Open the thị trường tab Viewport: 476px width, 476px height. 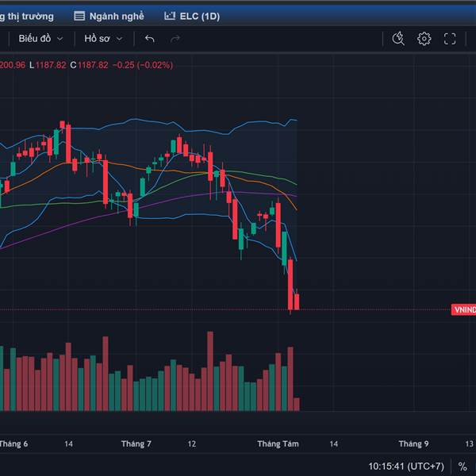pyautogui.click(x=27, y=16)
